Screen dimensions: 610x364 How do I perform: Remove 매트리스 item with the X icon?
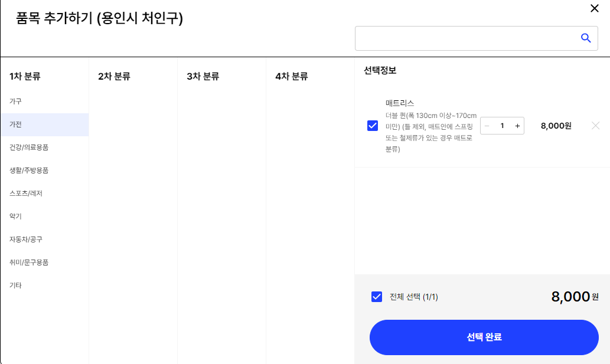click(595, 126)
